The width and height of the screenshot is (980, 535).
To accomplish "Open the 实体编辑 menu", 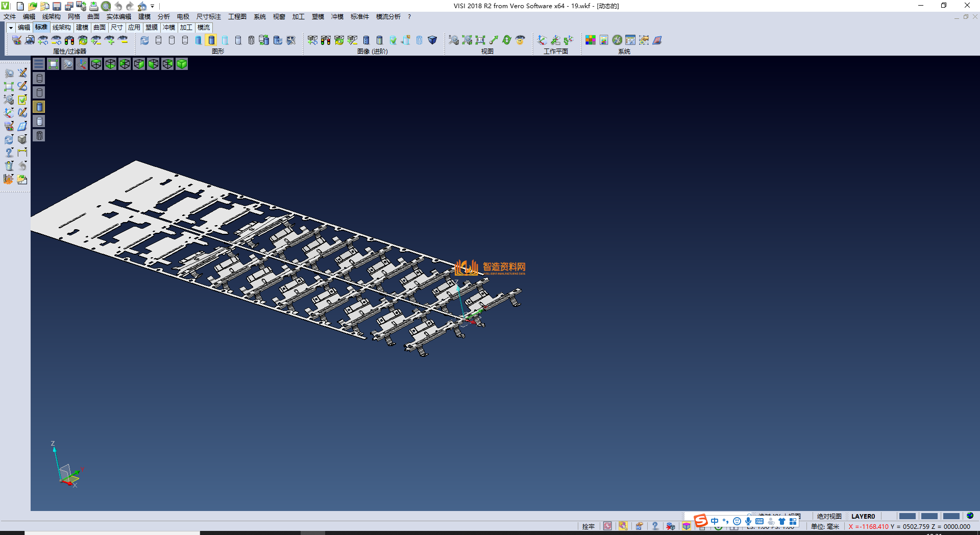I will (x=118, y=17).
